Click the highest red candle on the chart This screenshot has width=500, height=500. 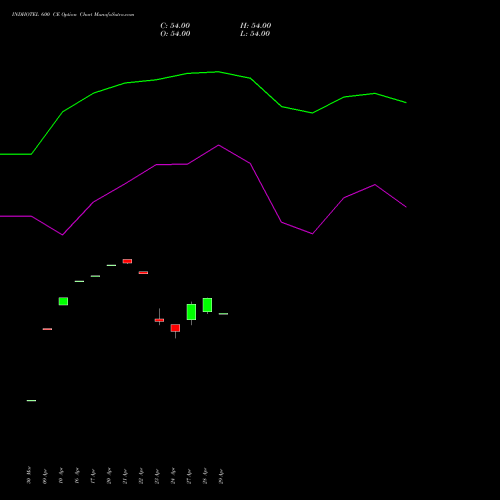(127, 261)
